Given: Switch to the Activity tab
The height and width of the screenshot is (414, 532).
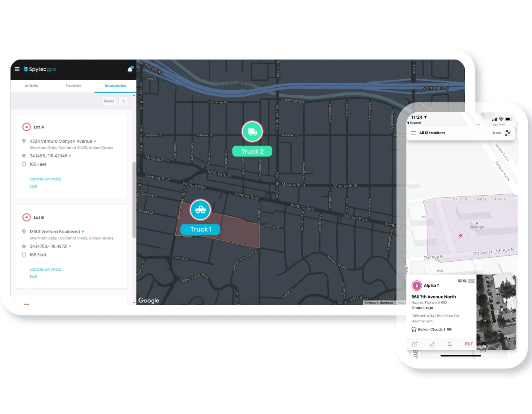Looking at the screenshot, I should [32, 86].
